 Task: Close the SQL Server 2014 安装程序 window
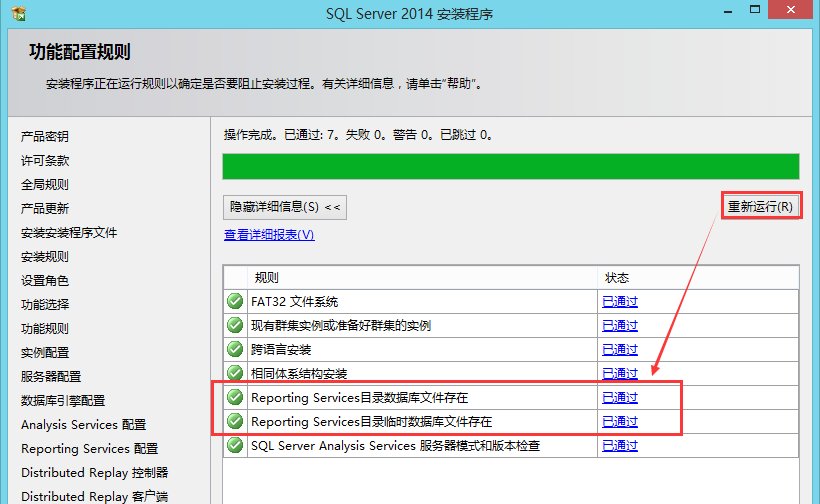[x=791, y=9]
